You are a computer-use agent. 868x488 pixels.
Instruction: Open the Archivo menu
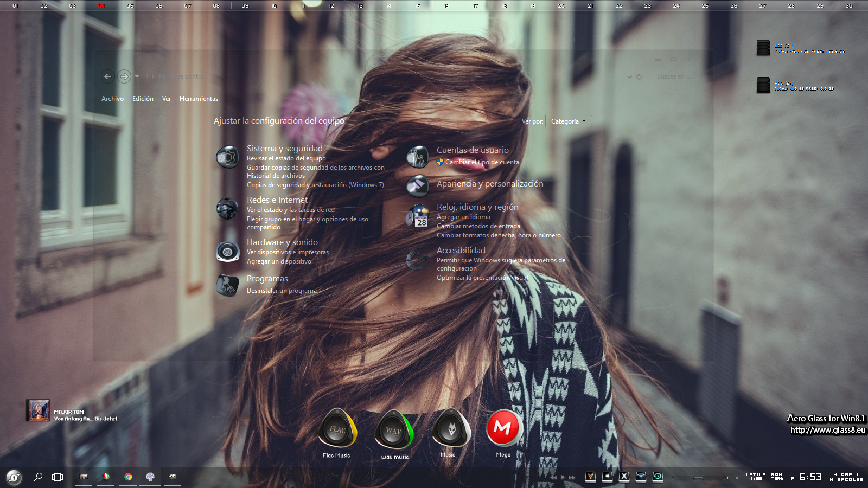coord(112,99)
